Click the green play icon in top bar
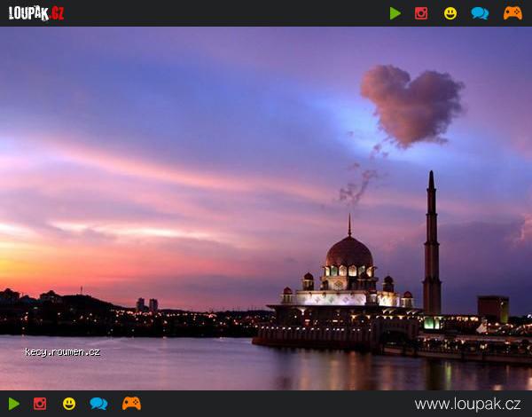 [x=395, y=13]
